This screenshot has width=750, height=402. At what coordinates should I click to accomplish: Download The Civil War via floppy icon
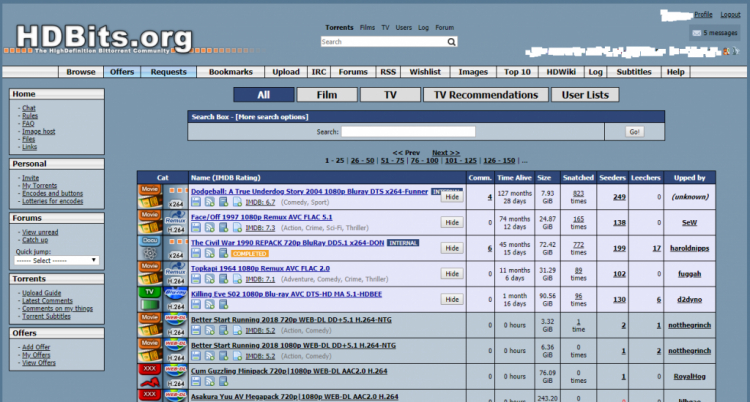point(196,253)
